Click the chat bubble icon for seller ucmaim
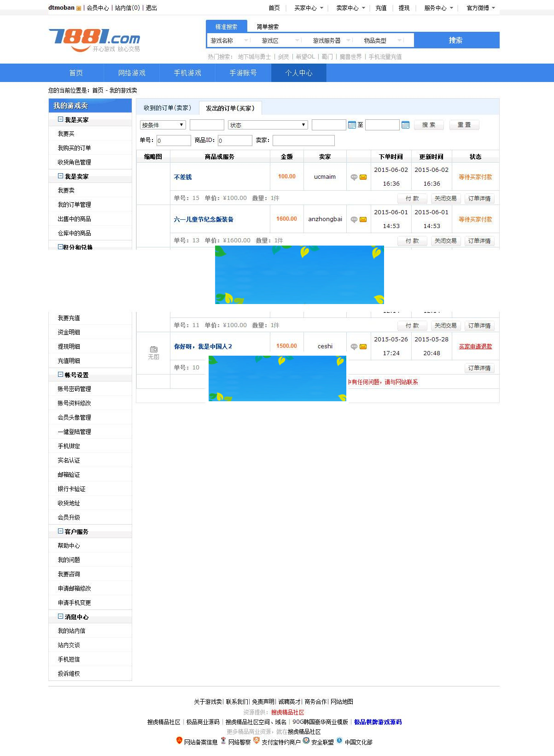 pyautogui.click(x=354, y=177)
